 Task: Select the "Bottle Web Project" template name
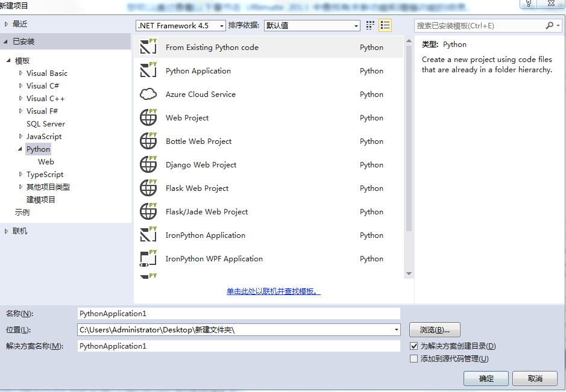tap(198, 141)
